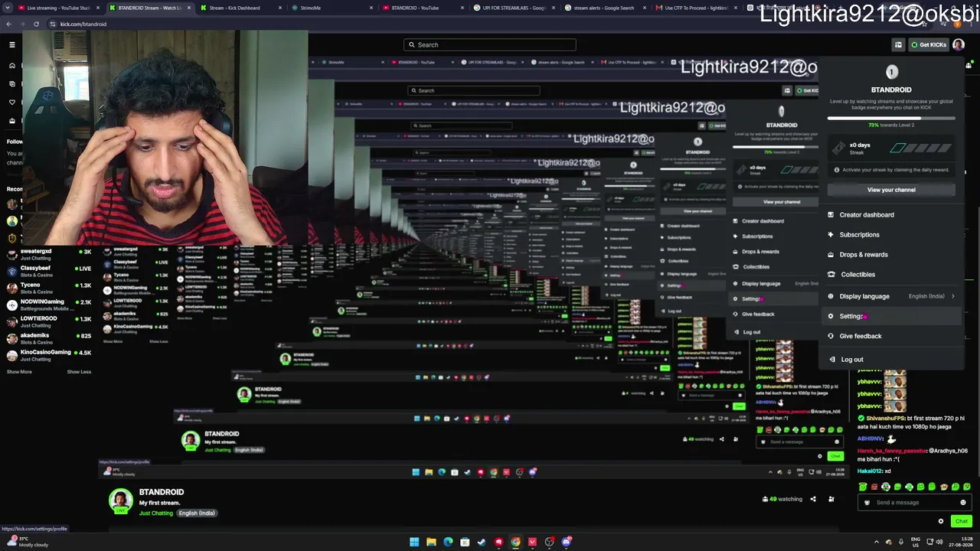Open Settings in profile menu
Screen dimensions: 980x551
891,316
